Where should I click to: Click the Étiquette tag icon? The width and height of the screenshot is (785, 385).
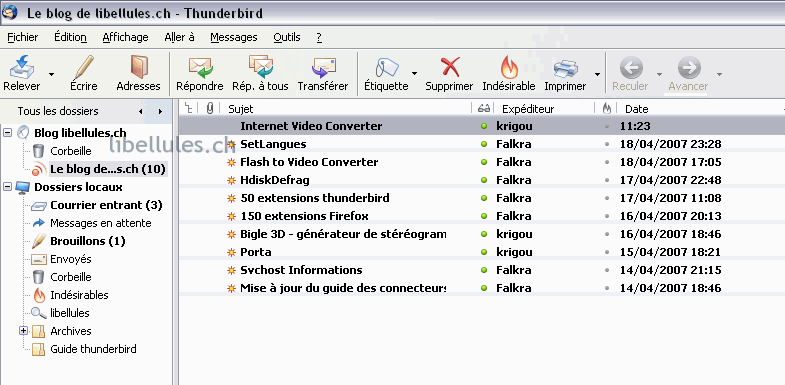click(386, 68)
